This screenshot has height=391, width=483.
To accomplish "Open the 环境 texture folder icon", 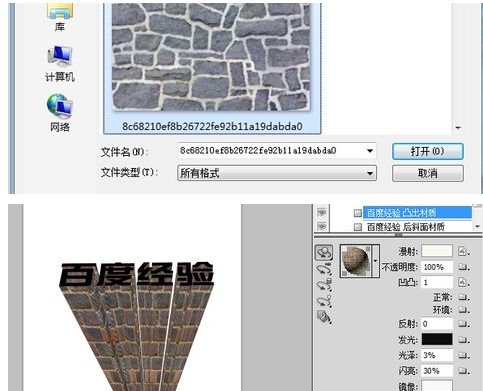I will pos(463,310).
